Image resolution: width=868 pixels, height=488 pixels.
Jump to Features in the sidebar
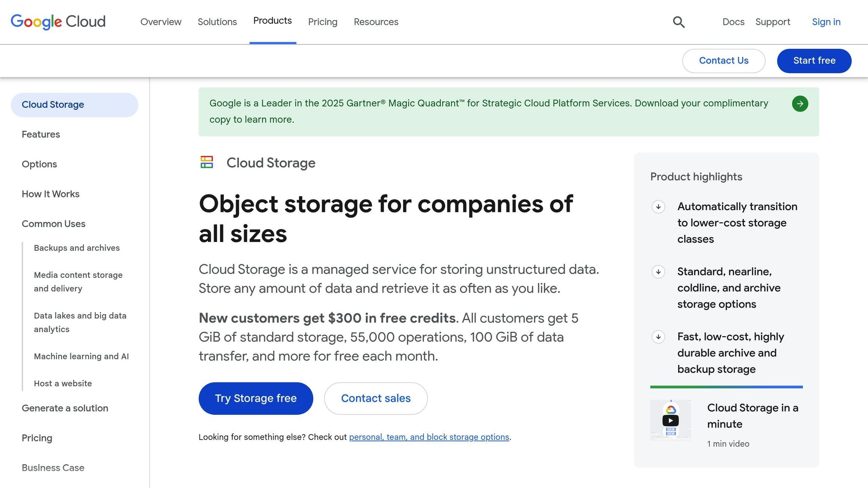41,134
